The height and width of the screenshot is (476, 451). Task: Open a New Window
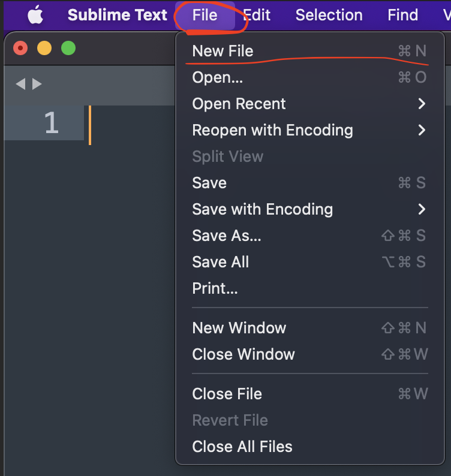tap(239, 328)
